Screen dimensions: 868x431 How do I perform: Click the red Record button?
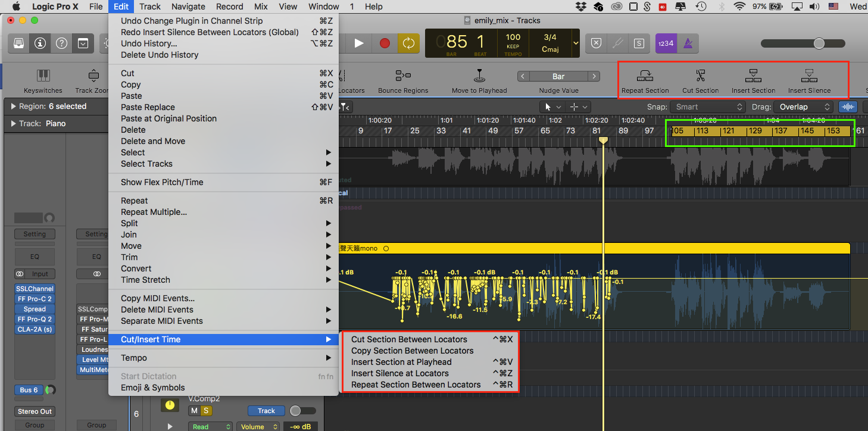point(385,43)
